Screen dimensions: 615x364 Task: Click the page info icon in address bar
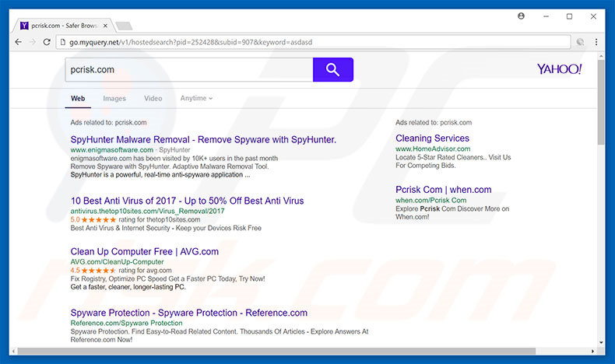coord(63,42)
